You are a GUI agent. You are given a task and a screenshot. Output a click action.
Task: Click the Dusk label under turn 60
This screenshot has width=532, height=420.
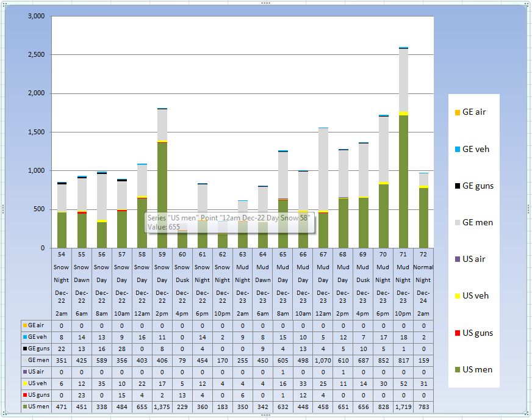point(182,280)
